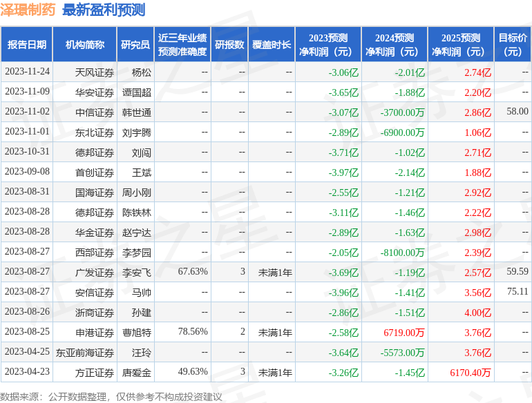Click the 研报数 column header

229,44
